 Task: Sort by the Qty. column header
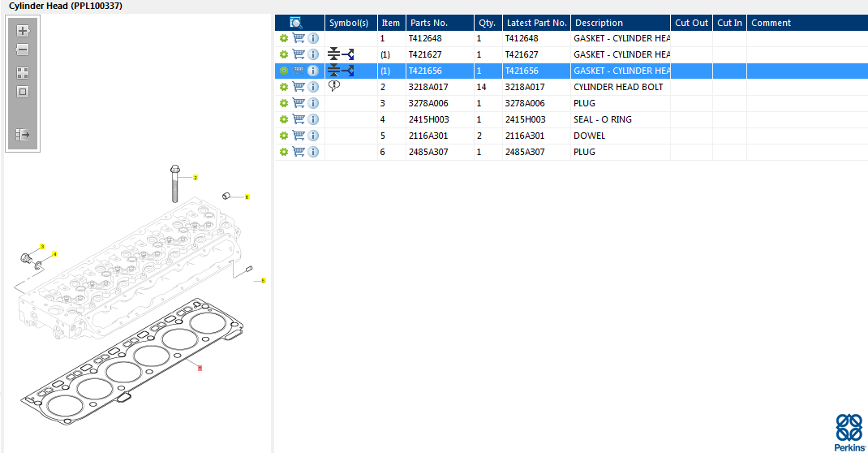tap(488, 23)
